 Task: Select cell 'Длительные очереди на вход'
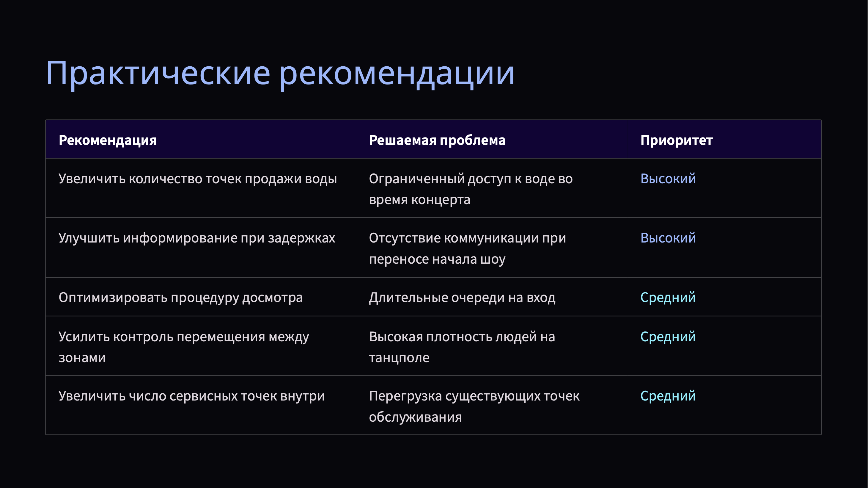(x=462, y=297)
